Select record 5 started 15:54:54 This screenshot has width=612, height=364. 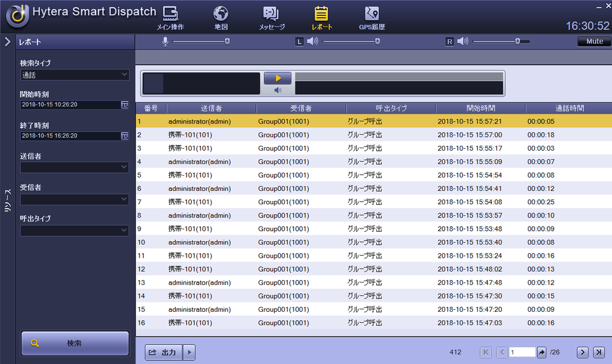pyautogui.click(x=374, y=175)
